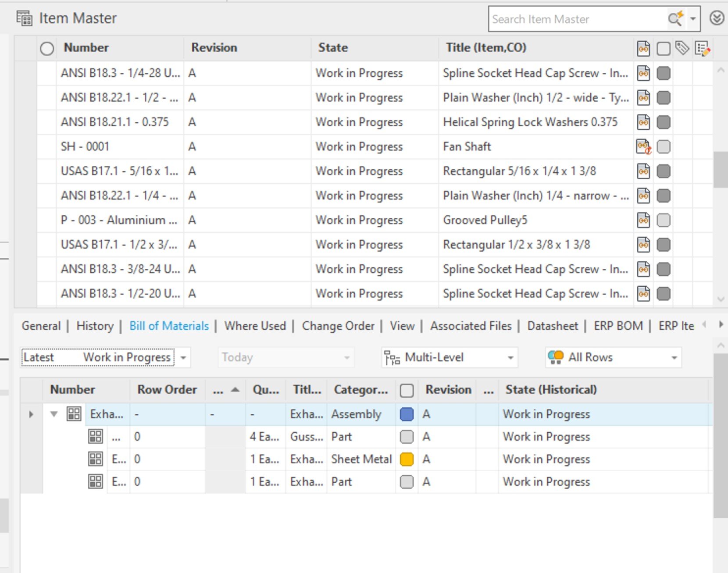Image resolution: width=728 pixels, height=573 pixels.
Task: Toggle the Grooved Pulley5 row status box
Action: tap(664, 220)
